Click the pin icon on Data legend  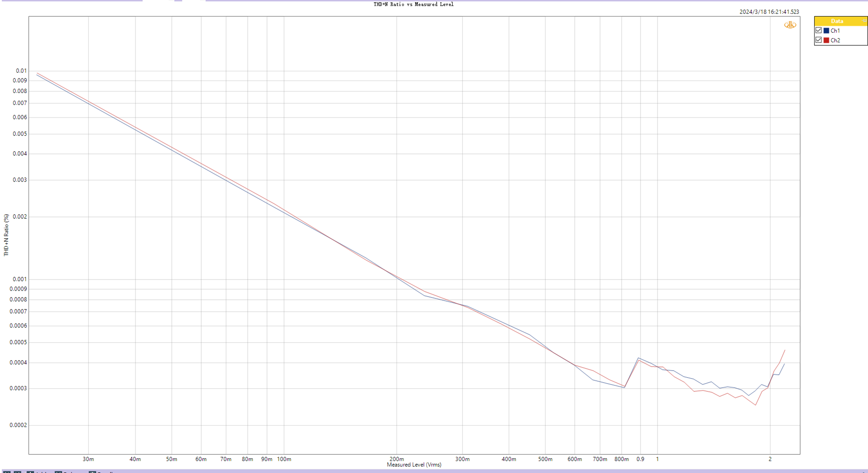pyautogui.click(x=864, y=21)
